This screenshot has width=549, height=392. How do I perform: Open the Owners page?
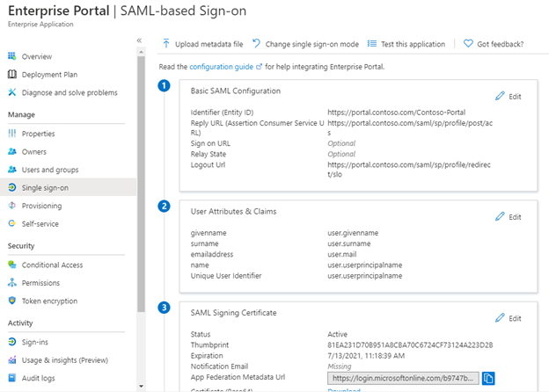[34, 152]
